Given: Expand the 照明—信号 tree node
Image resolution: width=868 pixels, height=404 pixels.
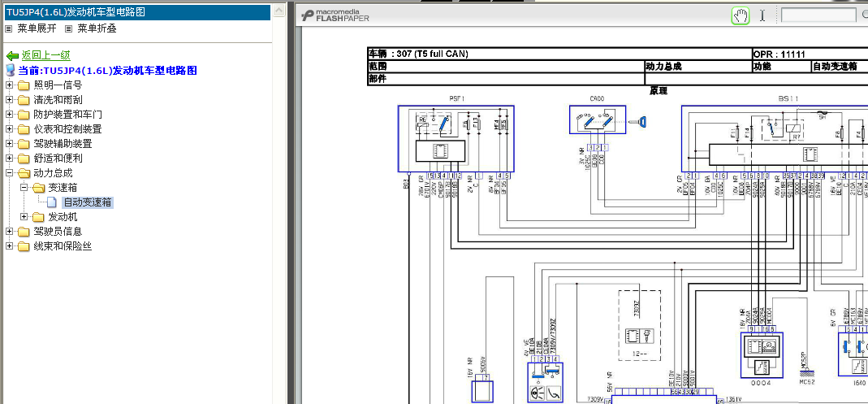Looking at the screenshot, I should [10, 85].
